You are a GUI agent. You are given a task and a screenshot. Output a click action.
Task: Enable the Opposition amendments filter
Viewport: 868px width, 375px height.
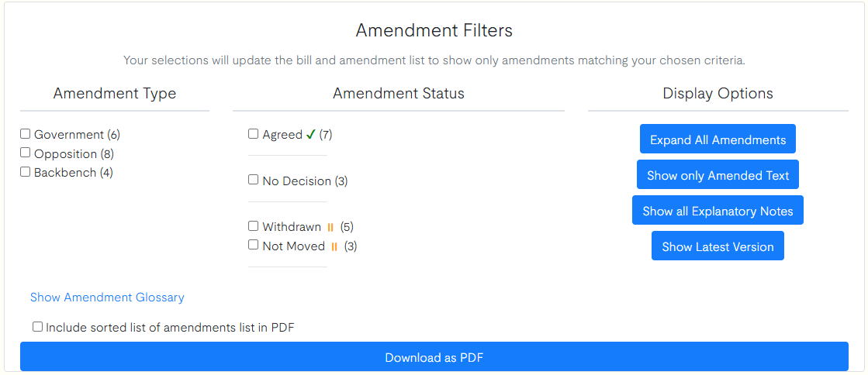(26, 153)
